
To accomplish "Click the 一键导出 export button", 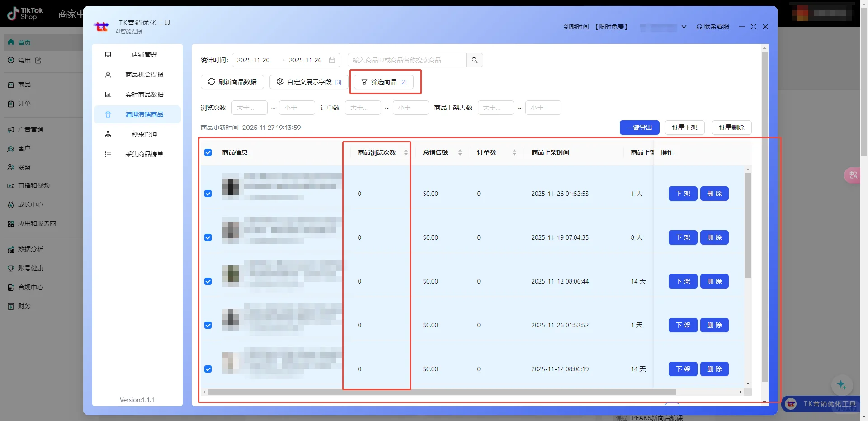I will (639, 127).
